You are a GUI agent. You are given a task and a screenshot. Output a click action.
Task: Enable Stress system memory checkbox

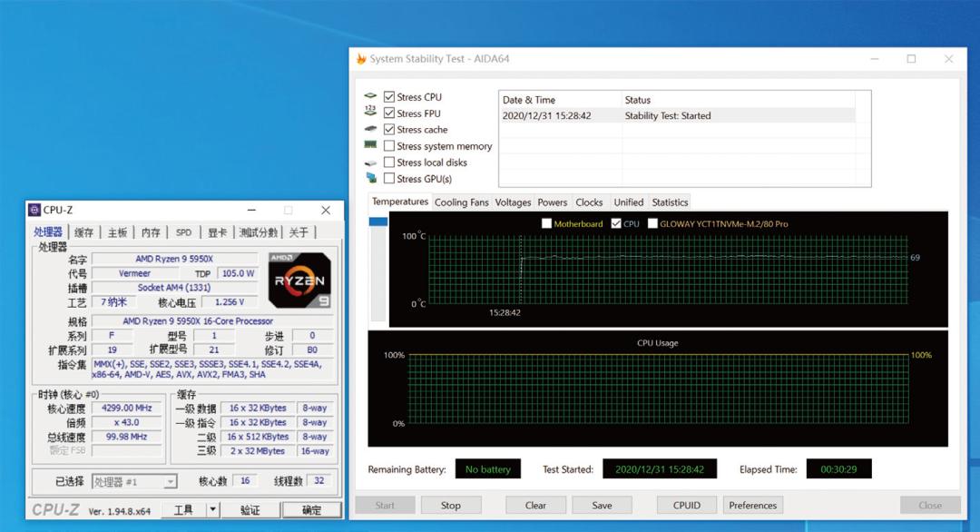click(x=389, y=146)
